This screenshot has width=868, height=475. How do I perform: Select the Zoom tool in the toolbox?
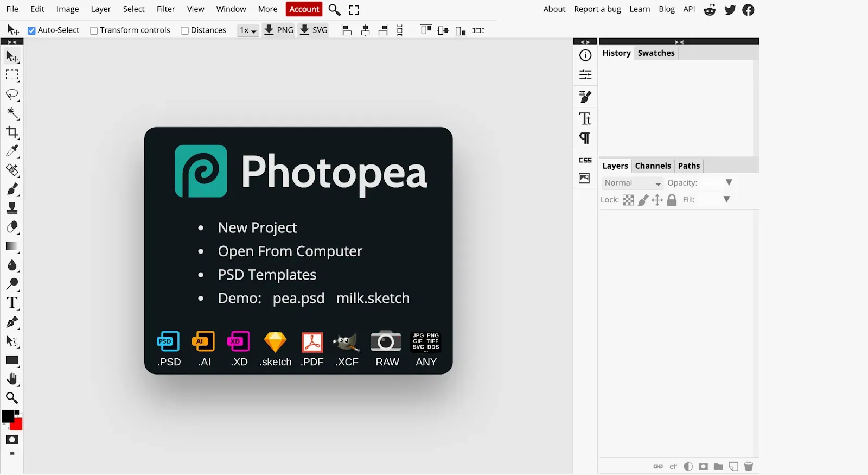pyautogui.click(x=12, y=398)
